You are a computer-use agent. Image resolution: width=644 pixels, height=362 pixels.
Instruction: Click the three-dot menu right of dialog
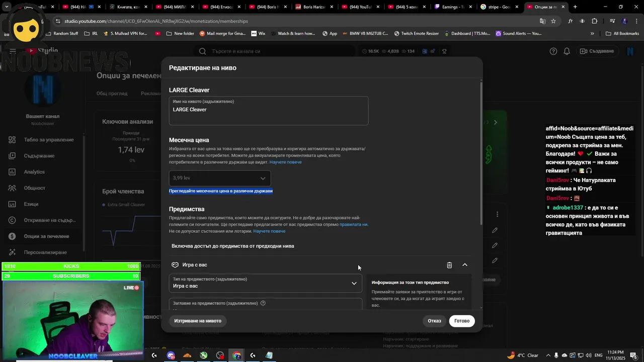[497, 214]
